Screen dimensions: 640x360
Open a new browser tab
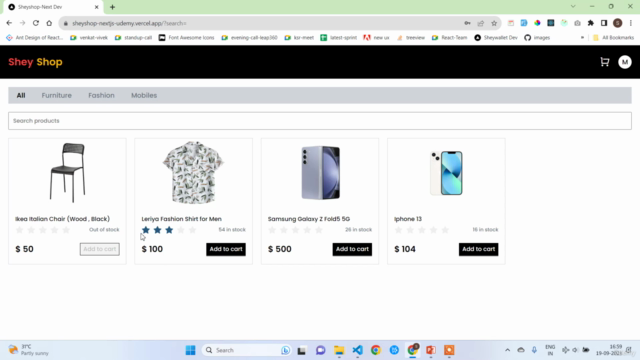click(112, 7)
